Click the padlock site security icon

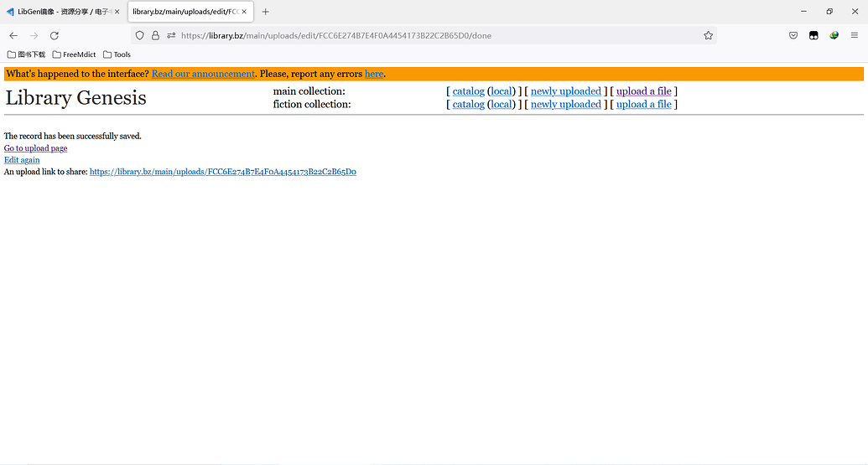[155, 35]
